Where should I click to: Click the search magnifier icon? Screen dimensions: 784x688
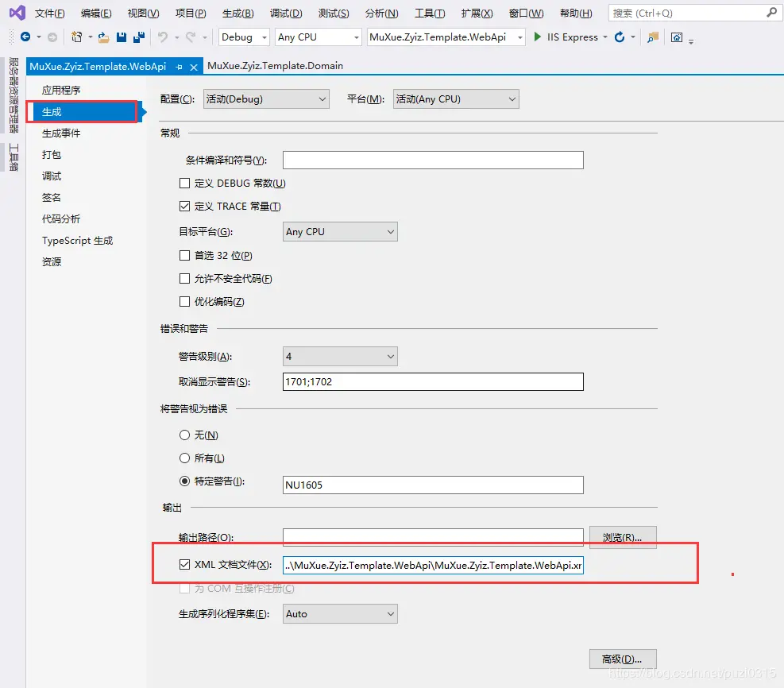(771, 13)
